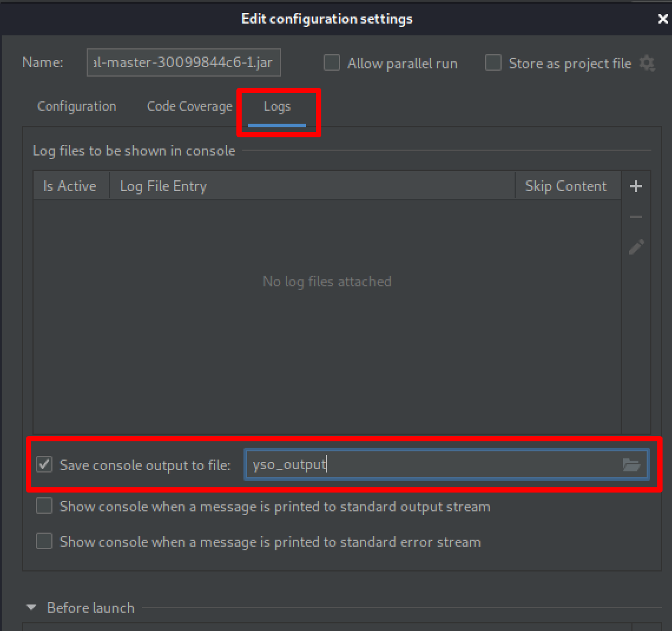Viewport: 672px width, 631px height.
Task: Add a new log file entry
Action: [635, 186]
